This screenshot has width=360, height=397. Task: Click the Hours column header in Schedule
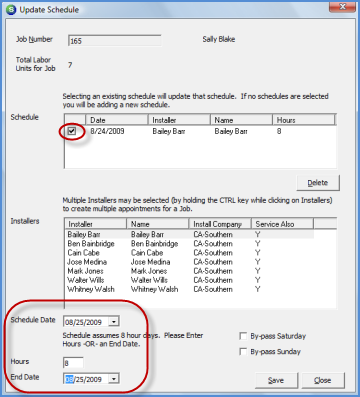(303, 120)
